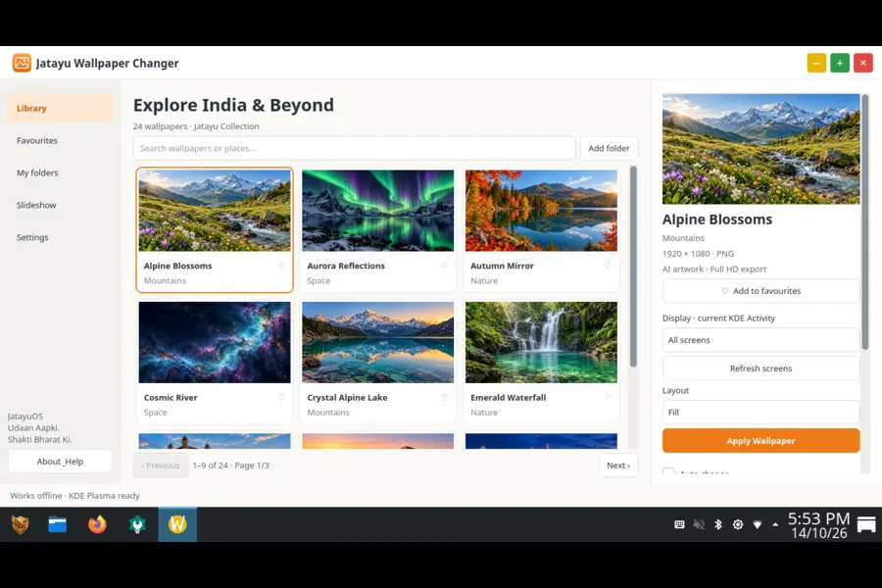This screenshot has height=588, width=882.
Task: Open the brightness settings tray icon
Action: point(738,524)
